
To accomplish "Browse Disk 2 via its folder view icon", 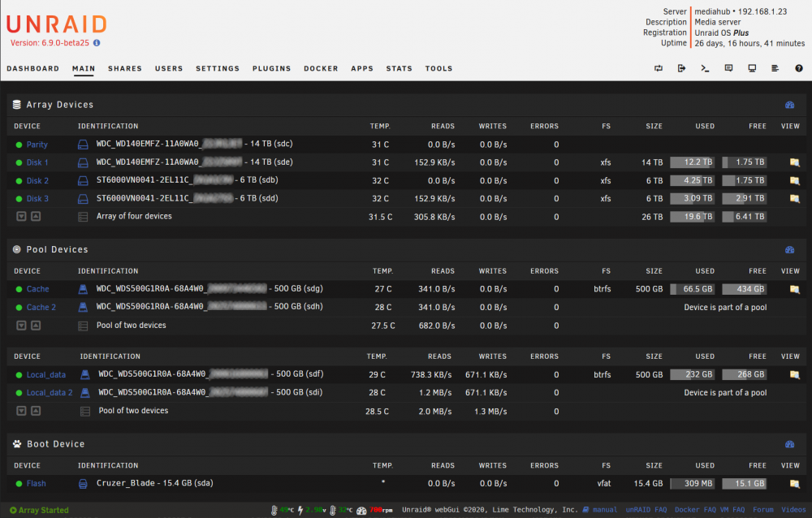I will coord(794,181).
